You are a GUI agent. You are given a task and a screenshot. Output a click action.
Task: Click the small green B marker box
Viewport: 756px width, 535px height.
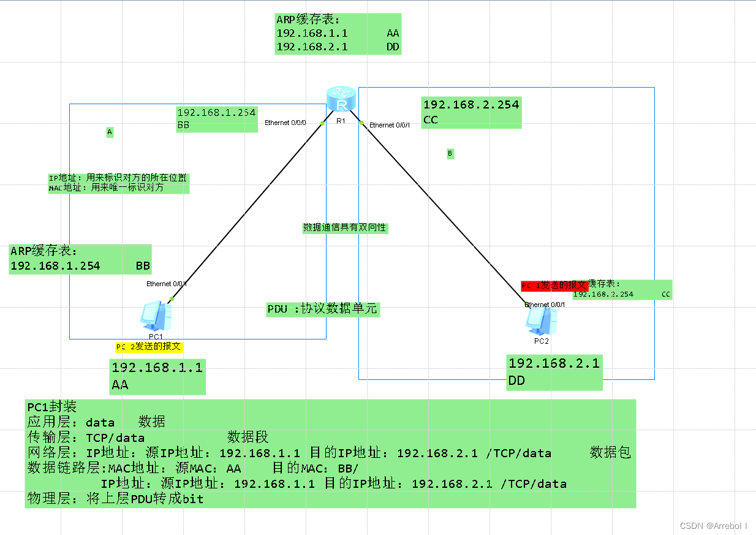[450, 154]
